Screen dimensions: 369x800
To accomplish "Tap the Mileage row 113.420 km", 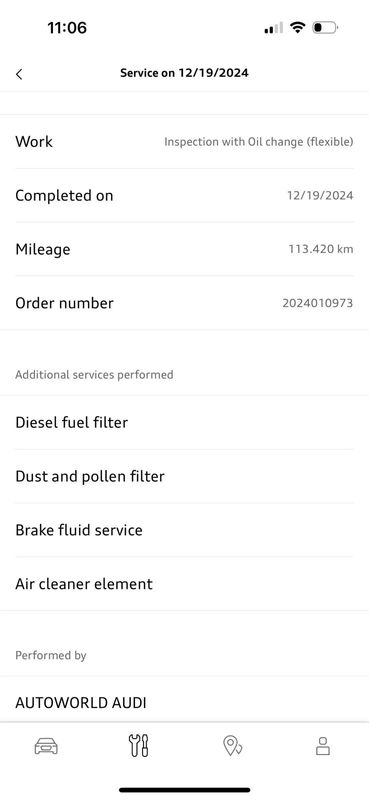I will (184, 249).
